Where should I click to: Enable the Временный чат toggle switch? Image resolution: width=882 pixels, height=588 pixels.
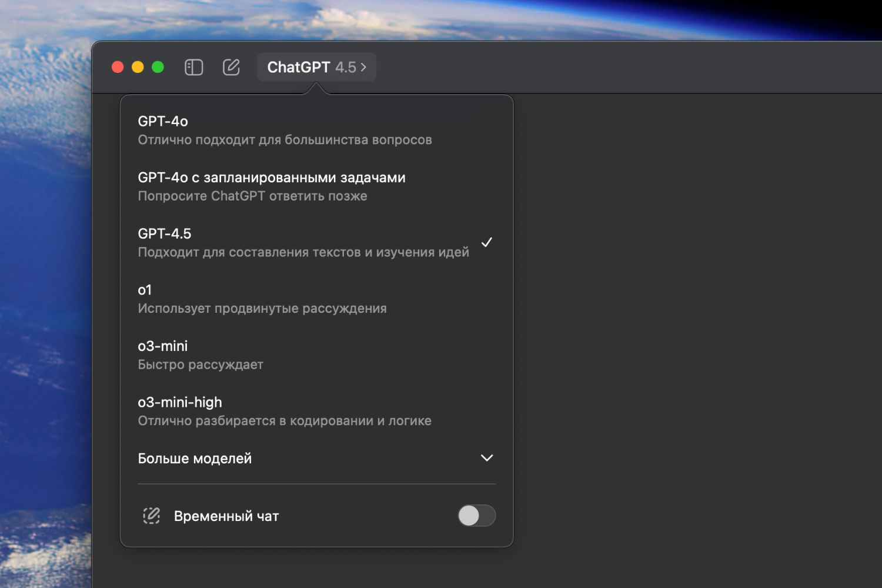click(x=476, y=516)
